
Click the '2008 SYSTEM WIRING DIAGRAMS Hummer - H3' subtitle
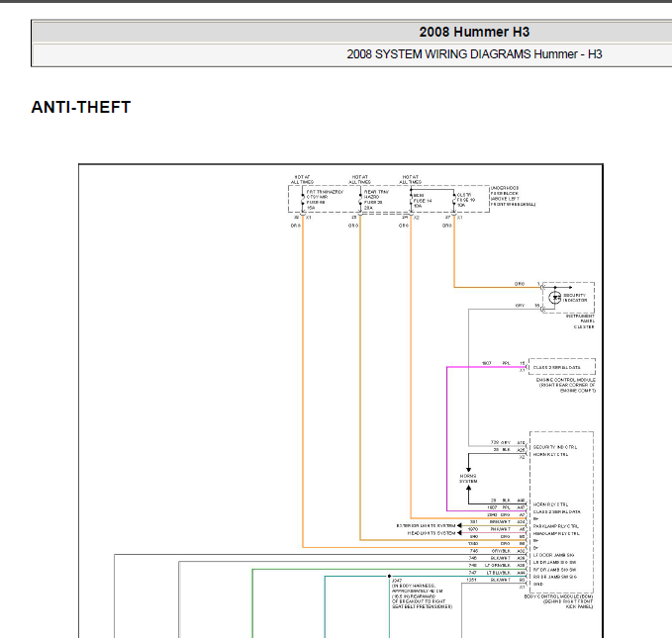click(474, 54)
